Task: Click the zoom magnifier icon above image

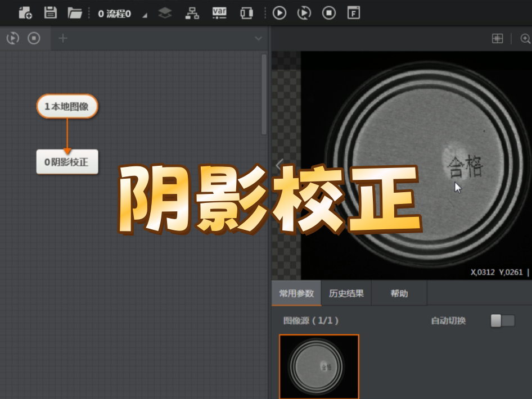Action: click(x=526, y=39)
